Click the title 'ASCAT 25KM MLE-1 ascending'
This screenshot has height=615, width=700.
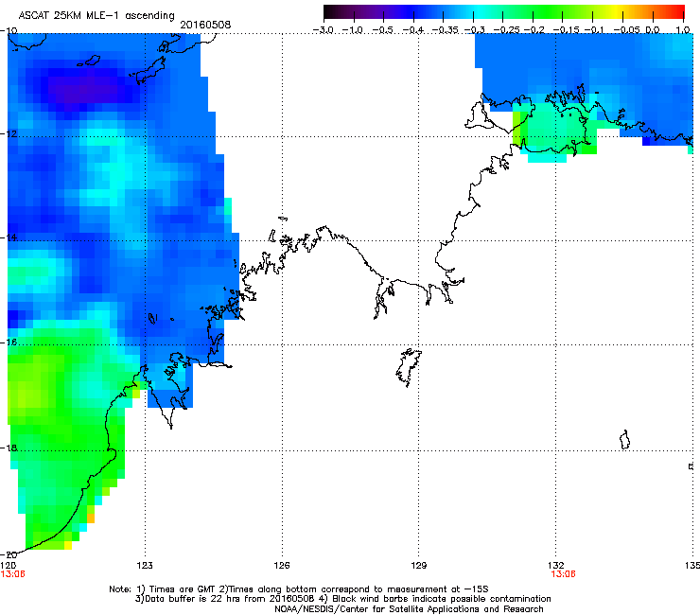(96, 16)
